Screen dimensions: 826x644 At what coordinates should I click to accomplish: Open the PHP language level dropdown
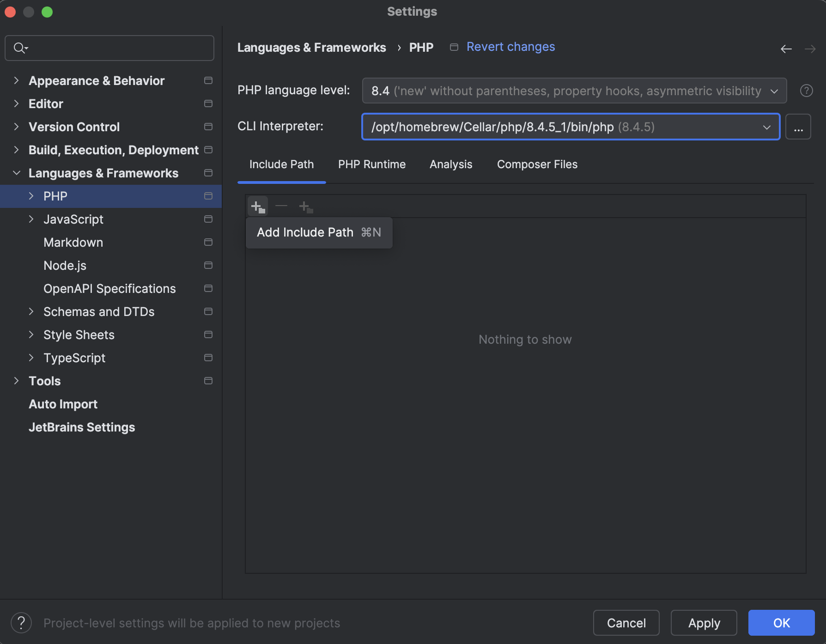(x=574, y=91)
